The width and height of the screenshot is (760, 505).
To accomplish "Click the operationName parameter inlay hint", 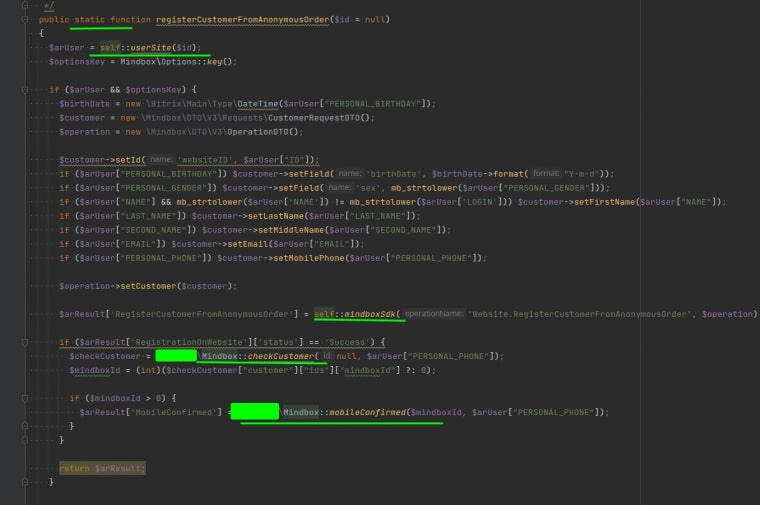I will 434,314.
